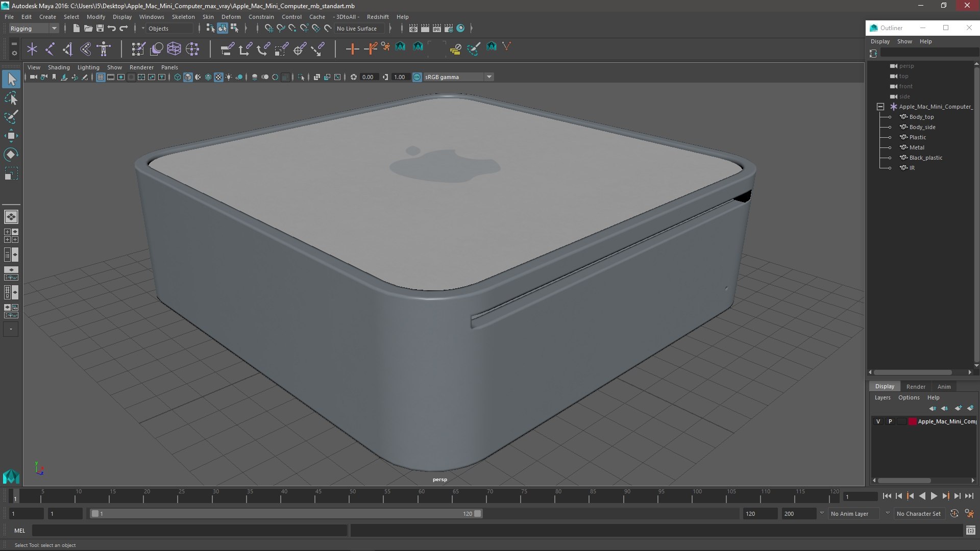Screen dimensions: 980x551
Task: Click go to start of playback range
Action: tap(887, 496)
